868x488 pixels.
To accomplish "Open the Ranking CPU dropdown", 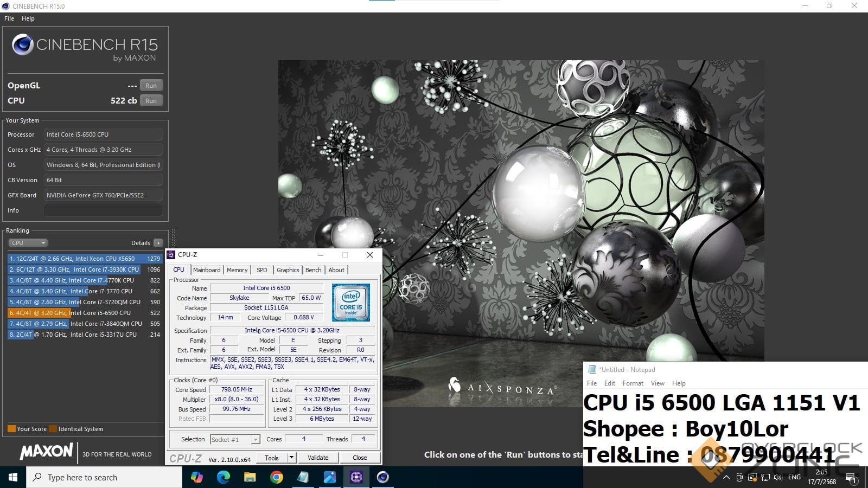I will click(28, 243).
